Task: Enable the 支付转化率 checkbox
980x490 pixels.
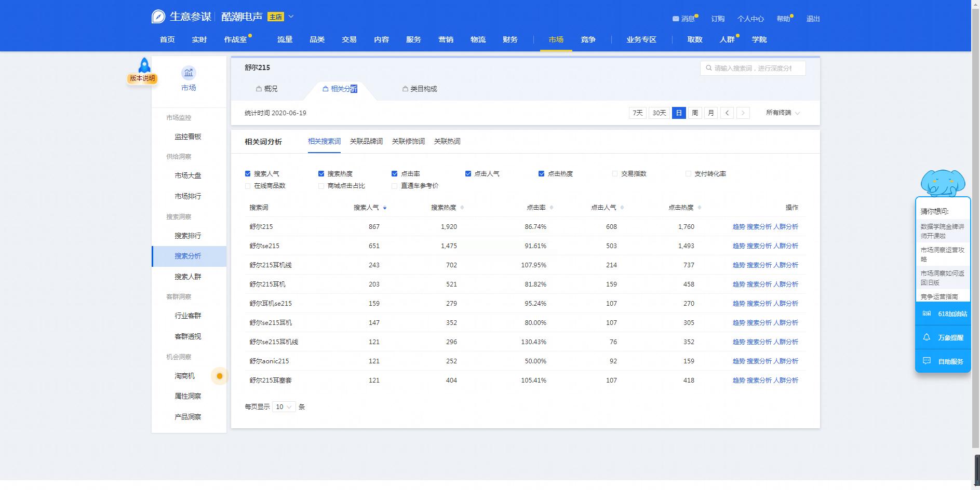Action: point(688,173)
